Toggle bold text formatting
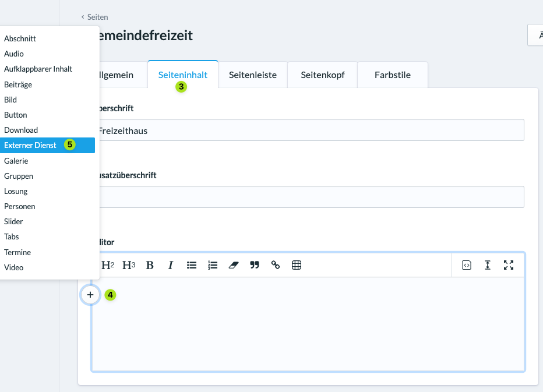The width and height of the screenshot is (543, 392). (x=150, y=265)
